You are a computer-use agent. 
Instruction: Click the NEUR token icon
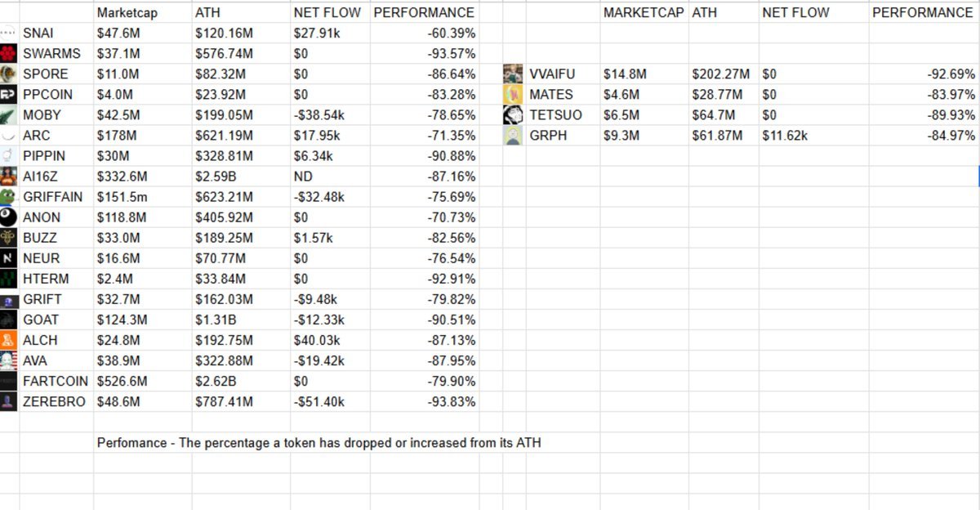point(9,258)
